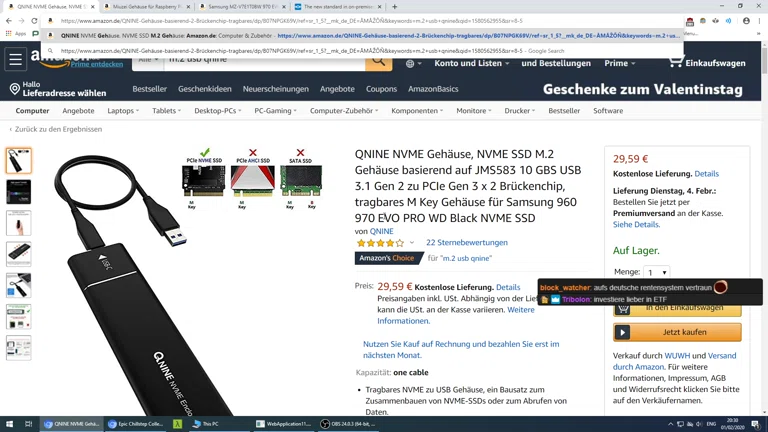This screenshot has width=768, height=432.
Task: Select the first product thumbnail image
Action: tap(19, 161)
